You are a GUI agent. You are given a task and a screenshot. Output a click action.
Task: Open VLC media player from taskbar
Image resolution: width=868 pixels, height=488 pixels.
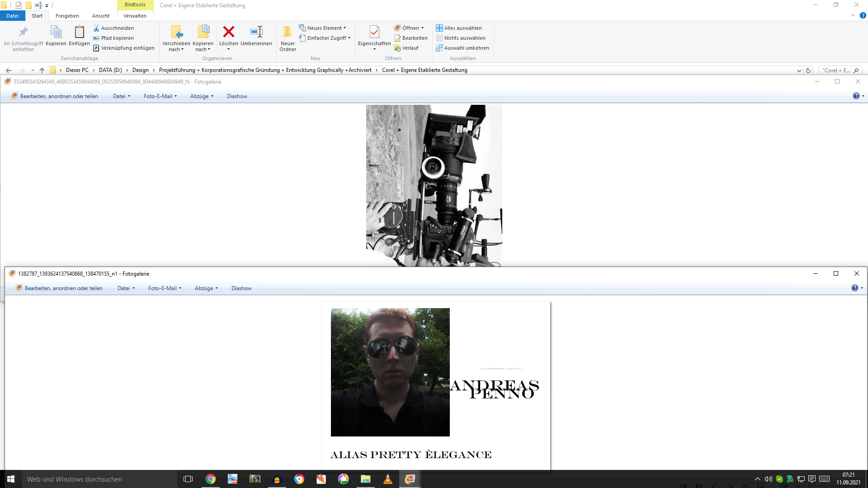point(388,479)
